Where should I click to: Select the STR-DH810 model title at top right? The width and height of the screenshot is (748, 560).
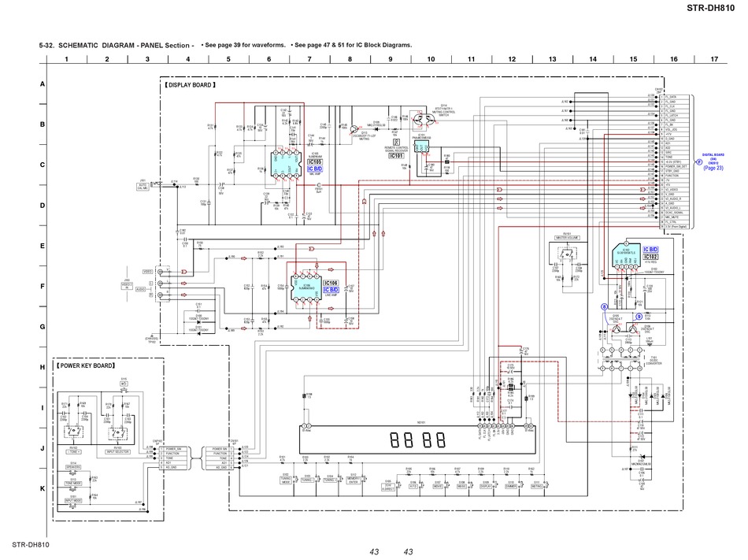[x=710, y=8]
